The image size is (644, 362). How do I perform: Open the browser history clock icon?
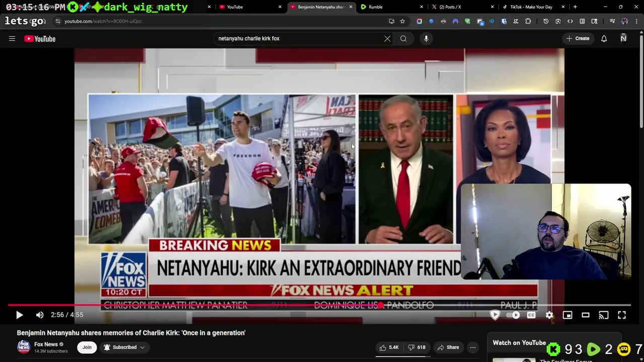click(x=546, y=21)
